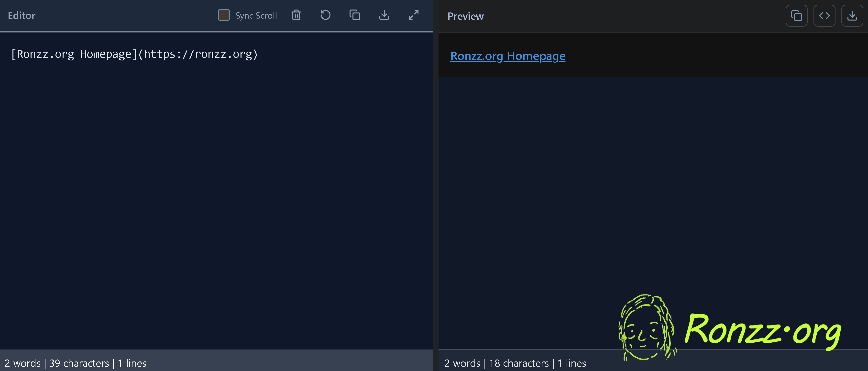Copy preview content using Preview copy button
The width and height of the screenshot is (868, 371).
coord(796,16)
